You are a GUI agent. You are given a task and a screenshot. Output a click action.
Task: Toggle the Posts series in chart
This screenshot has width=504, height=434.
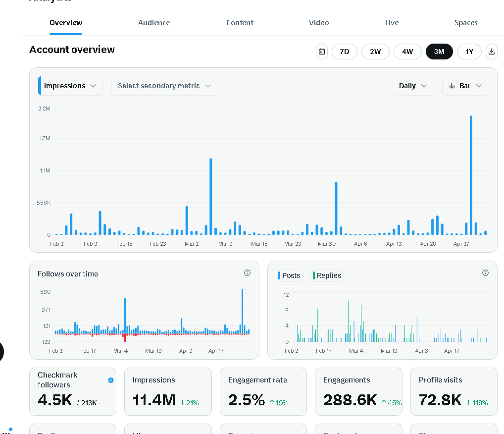coord(289,275)
